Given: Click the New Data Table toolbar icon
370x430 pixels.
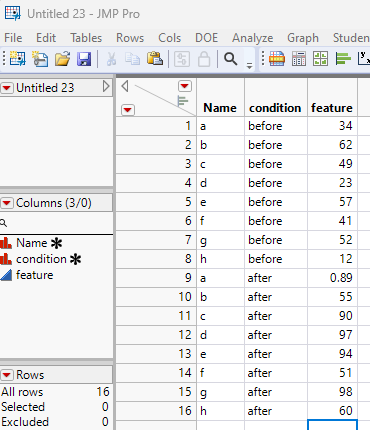Looking at the screenshot, I should coord(17,59).
